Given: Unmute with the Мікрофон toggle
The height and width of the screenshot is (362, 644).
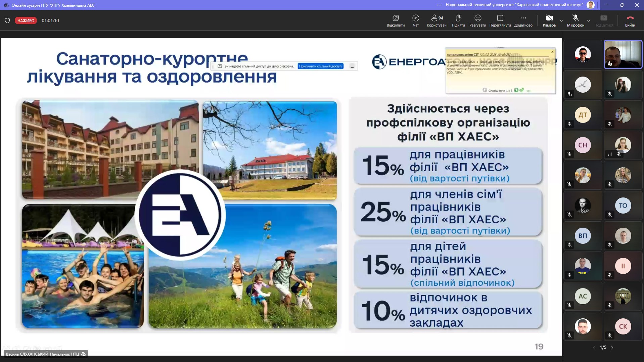Looking at the screenshot, I should pyautogui.click(x=576, y=20).
